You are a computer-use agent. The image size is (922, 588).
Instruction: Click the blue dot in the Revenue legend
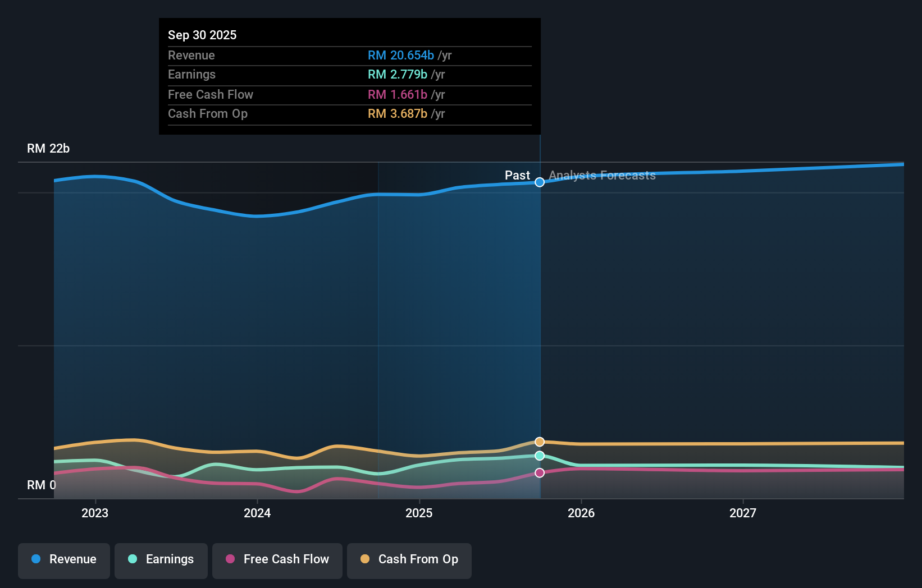pos(35,559)
